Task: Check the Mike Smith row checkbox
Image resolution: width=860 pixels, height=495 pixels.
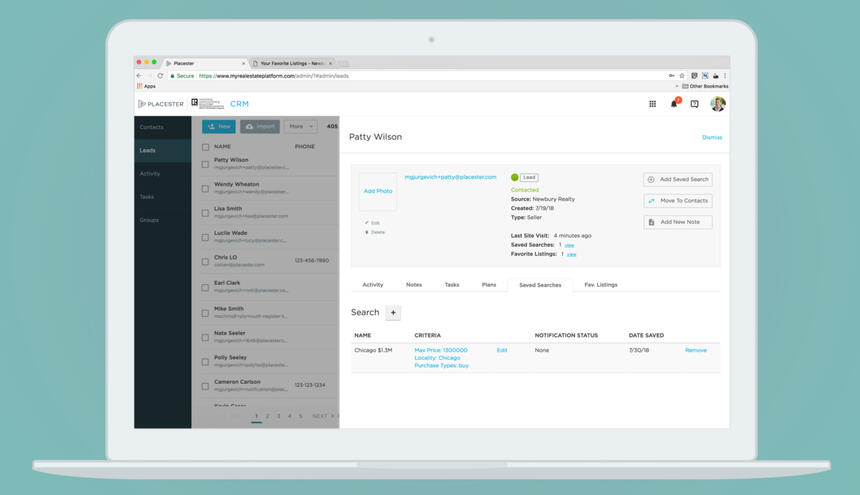Action: point(205,313)
